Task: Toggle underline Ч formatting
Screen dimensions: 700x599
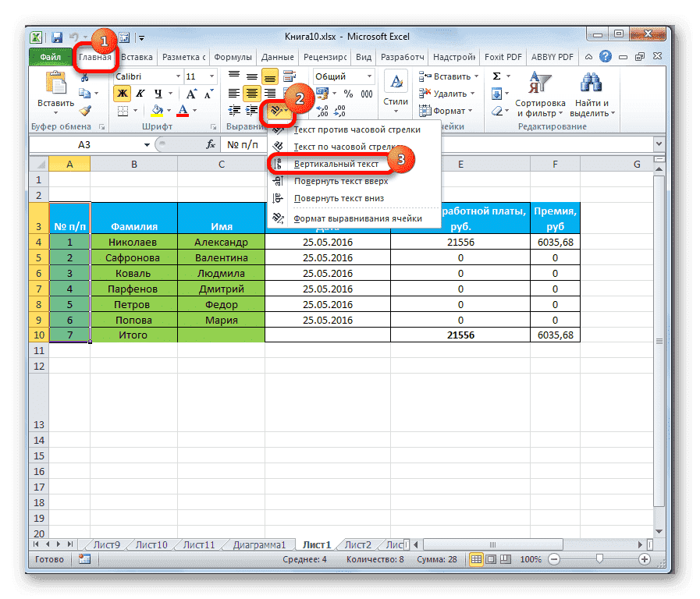Action: click(158, 94)
